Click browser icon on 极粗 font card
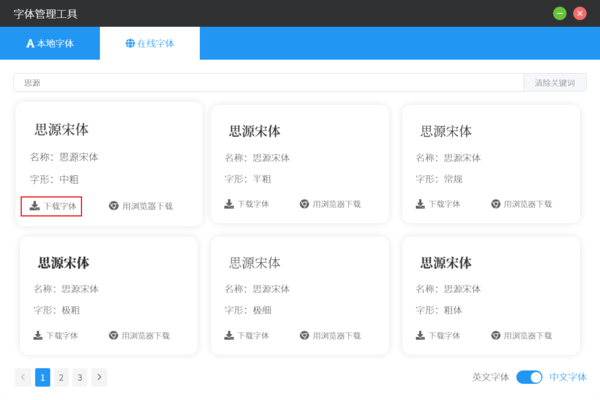The image size is (600, 400). (113, 336)
